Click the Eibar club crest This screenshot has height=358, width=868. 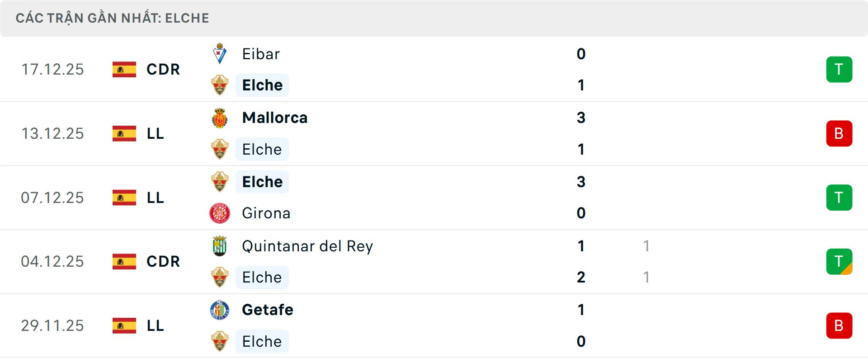pyautogui.click(x=220, y=54)
